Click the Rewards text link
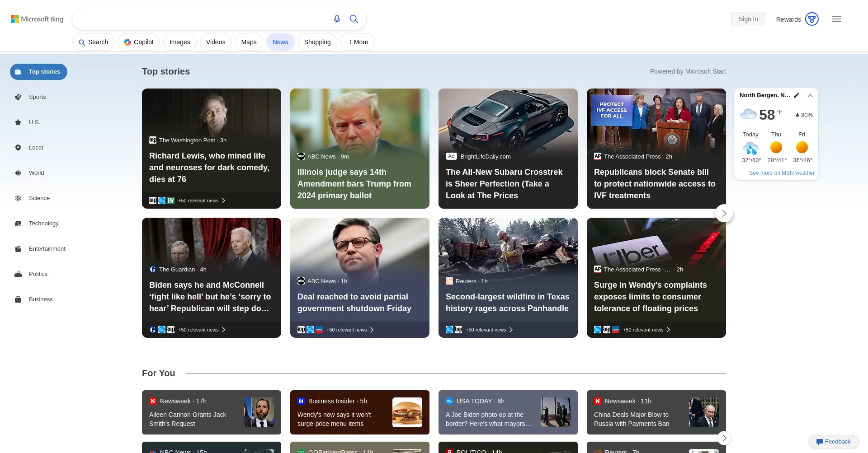Image resolution: width=868 pixels, height=453 pixels. tap(788, 19)
